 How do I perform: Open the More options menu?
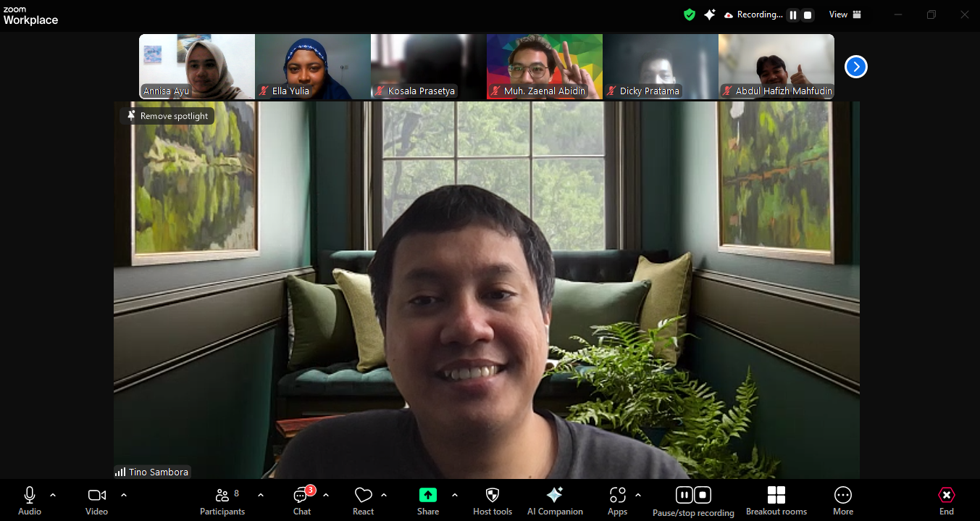coord(843,501)
